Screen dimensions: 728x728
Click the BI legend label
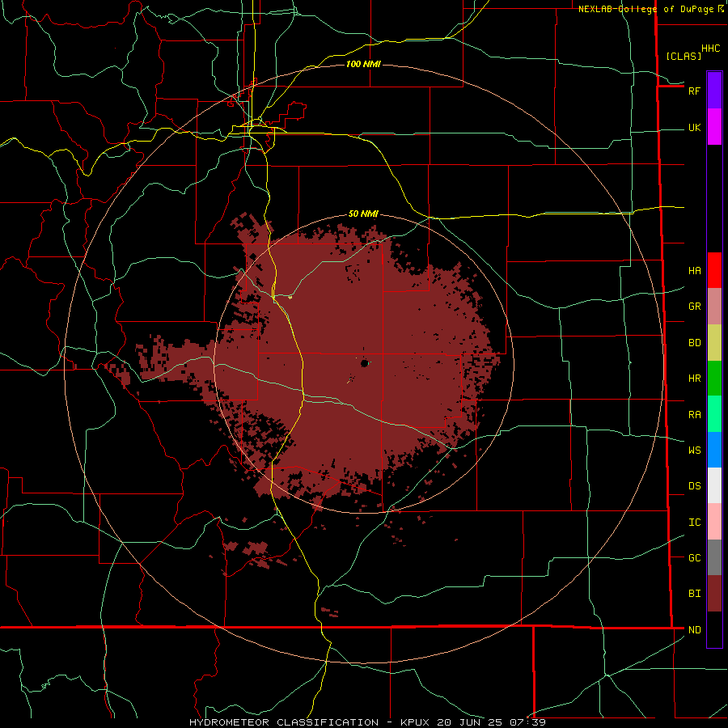tap(694, 594)
